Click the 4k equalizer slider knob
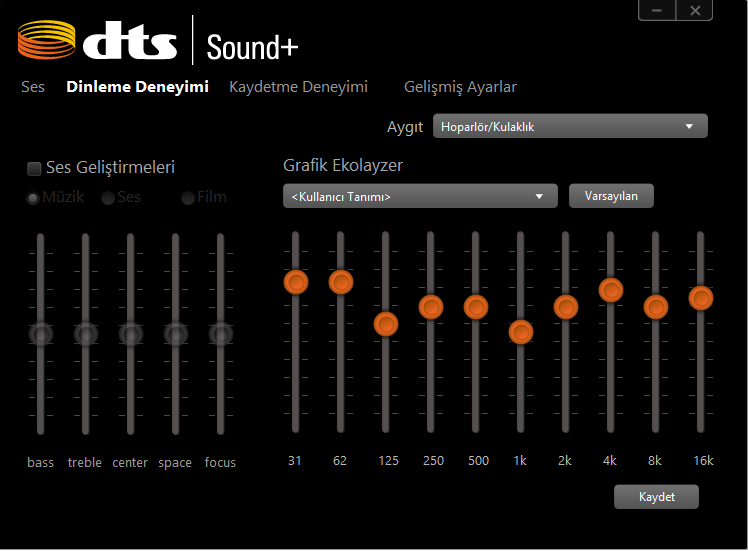The height and width of the screenshot is (551, 748). coord(611,290)
